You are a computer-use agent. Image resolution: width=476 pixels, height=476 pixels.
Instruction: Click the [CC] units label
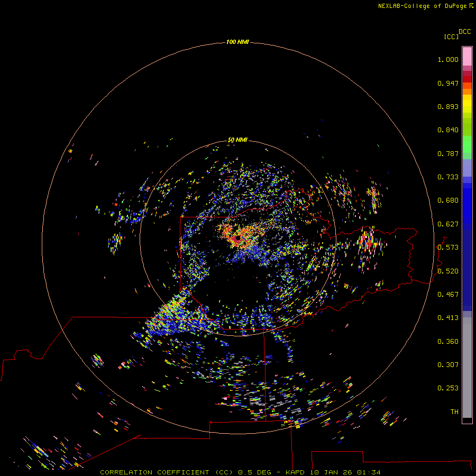tap(451, 36)
